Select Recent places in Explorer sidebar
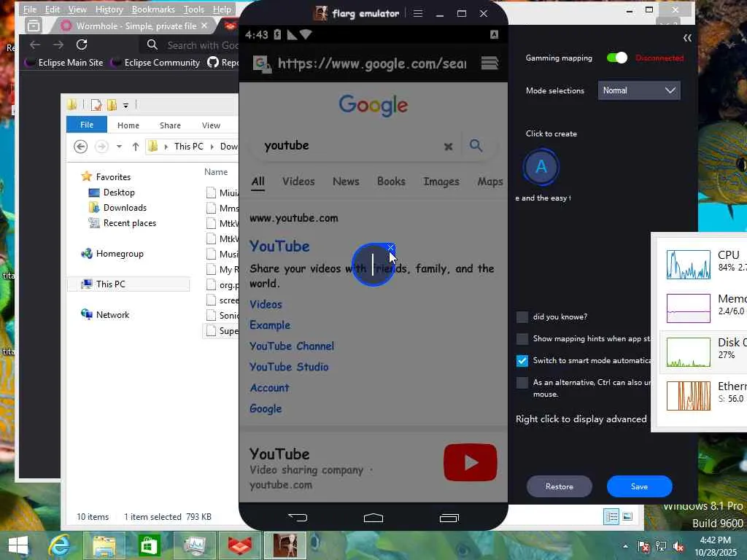Screen dimensions: 747x560 coord(130,223)
